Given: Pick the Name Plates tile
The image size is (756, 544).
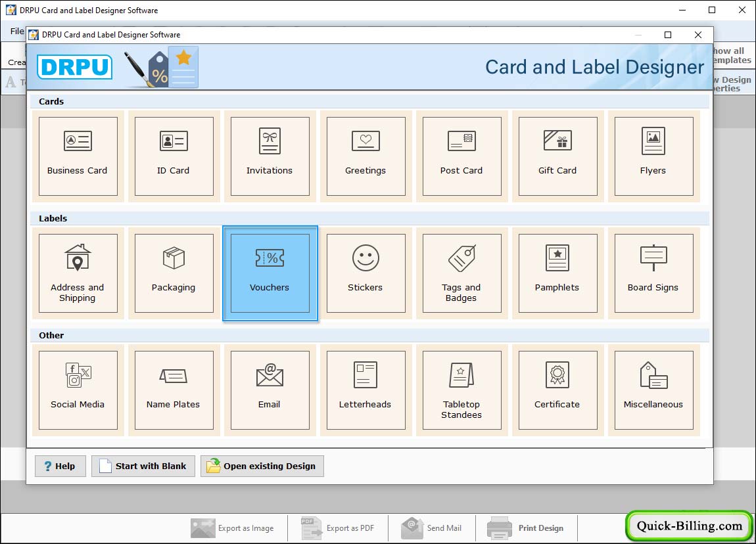Looking at the screenshot, I should (174, 390).
